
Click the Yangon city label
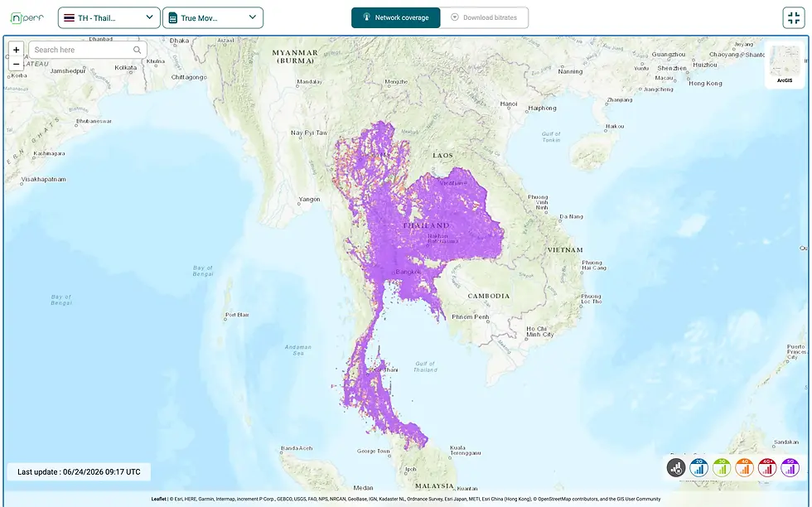(x=309, y=199)
